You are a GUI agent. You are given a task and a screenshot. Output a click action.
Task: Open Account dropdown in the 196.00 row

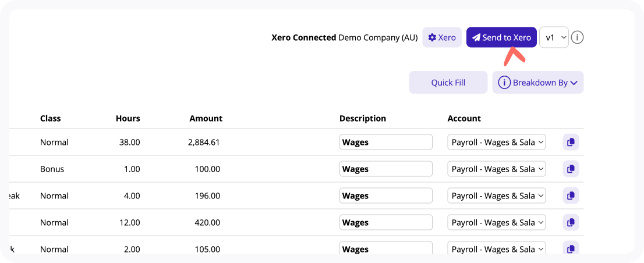pyautogui.click(x=497, y=196)
